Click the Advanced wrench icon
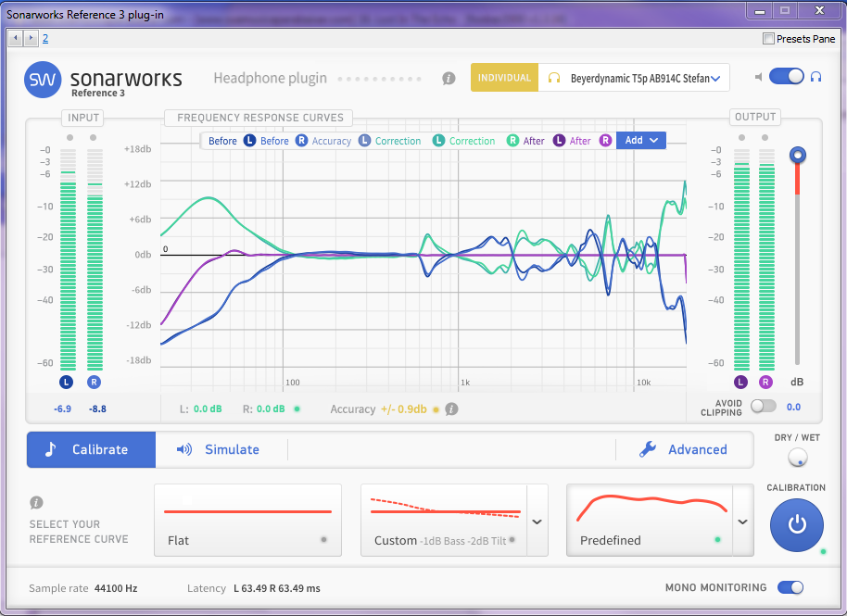This screenshot has height=616, width=847. pyautogui.click(x=648, y=449)
